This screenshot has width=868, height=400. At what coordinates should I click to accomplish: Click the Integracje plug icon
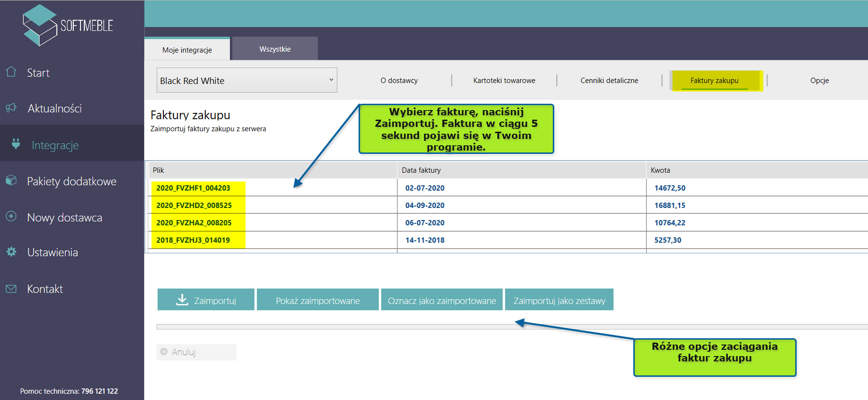16,144
